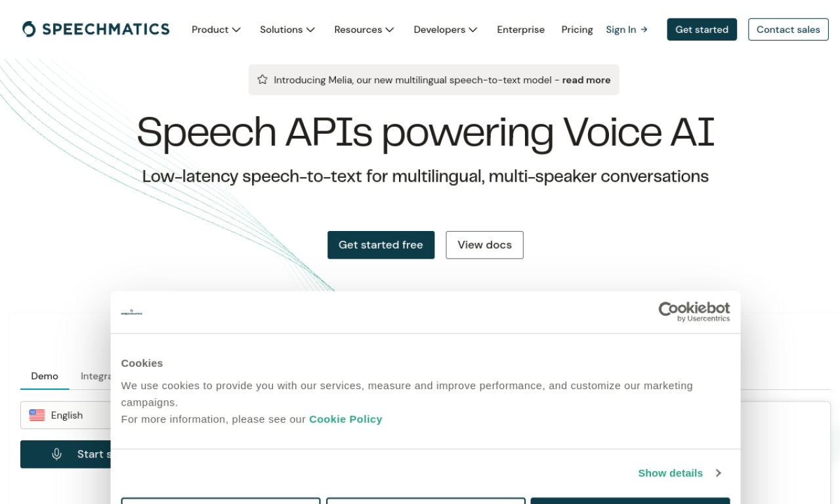Image resolution: width=840 pixels, height=504 pixels.
Task: Click the Sign In link
Action: click(x=627, y=30)
